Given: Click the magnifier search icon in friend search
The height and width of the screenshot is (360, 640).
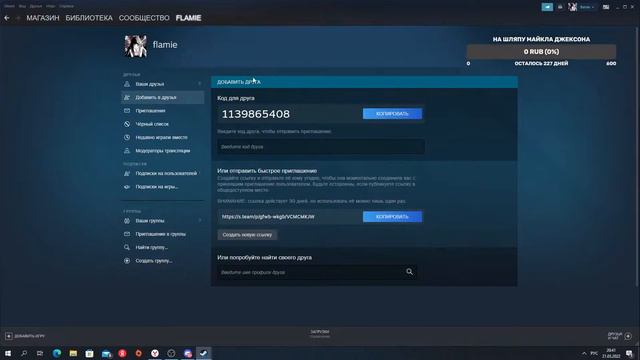Looking at the screenshot, I should (x=409, y=272).
